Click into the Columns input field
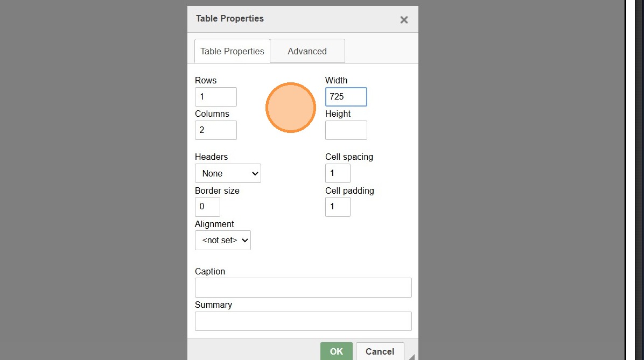The width and height of the screenshot is (644, 360). pyautogui.click(x=215, y=130)
